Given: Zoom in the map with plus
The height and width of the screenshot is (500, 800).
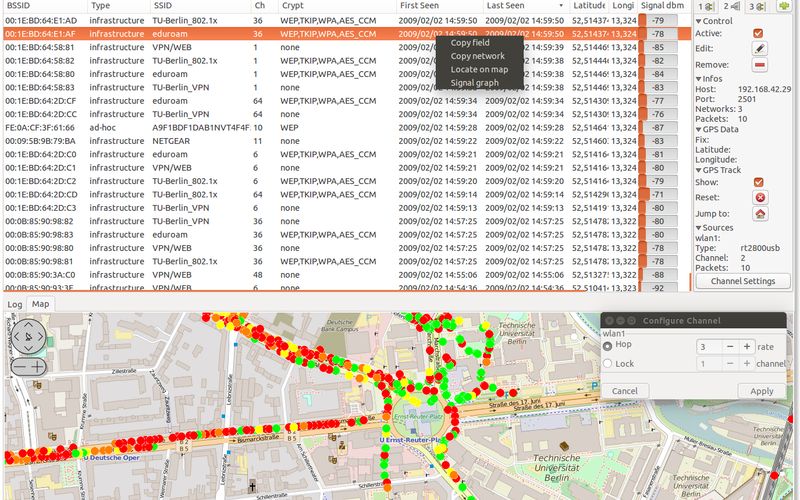Looking at the screenshot, I should pos(37,366).
